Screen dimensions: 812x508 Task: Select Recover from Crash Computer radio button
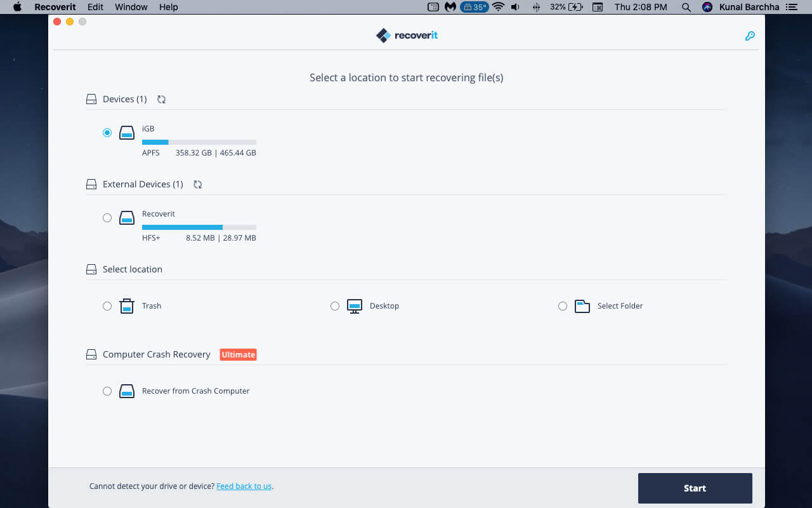107,391
